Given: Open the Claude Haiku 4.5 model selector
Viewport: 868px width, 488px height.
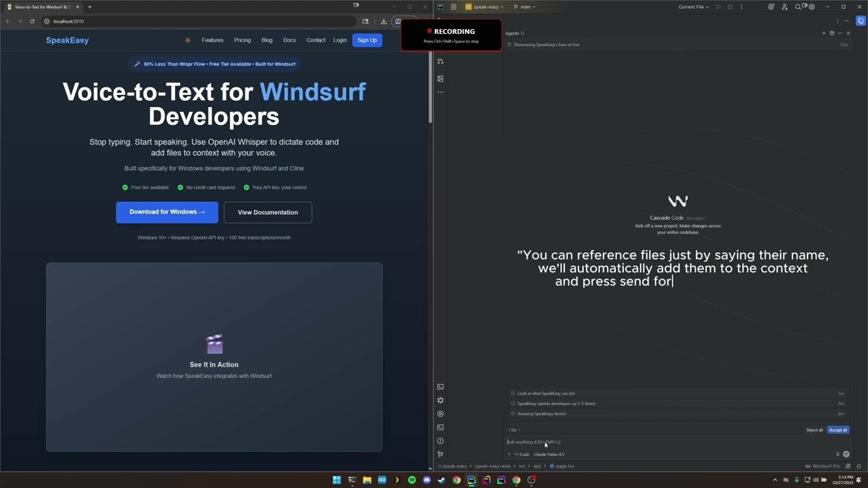Looking at the screenshot, I should tap(549, 454).
